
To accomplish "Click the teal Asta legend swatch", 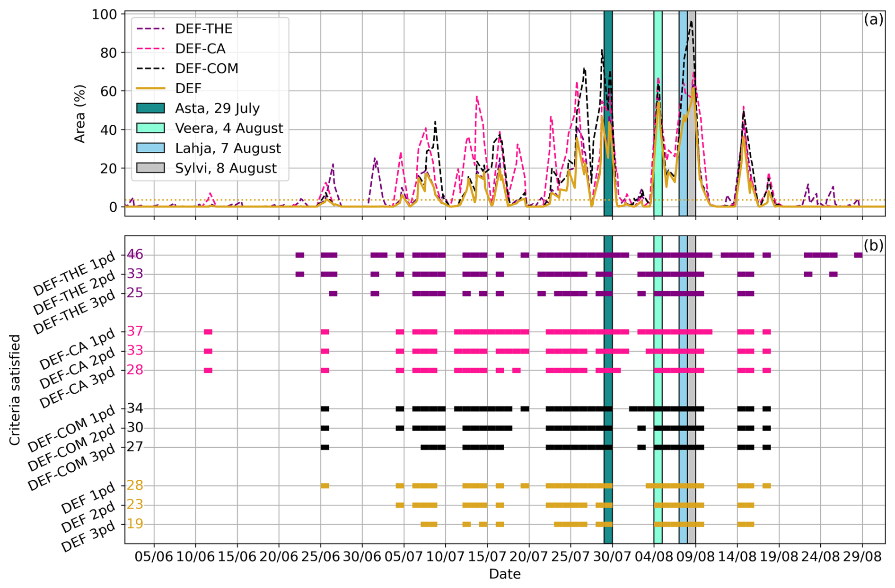I will 150,108.
